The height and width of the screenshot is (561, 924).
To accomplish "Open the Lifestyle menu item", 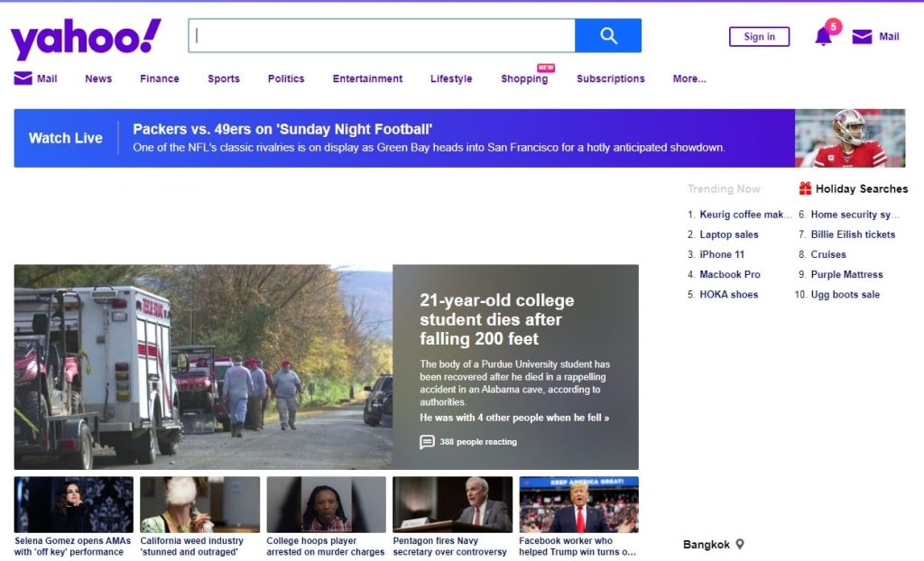I will click(x=451, y=78).
